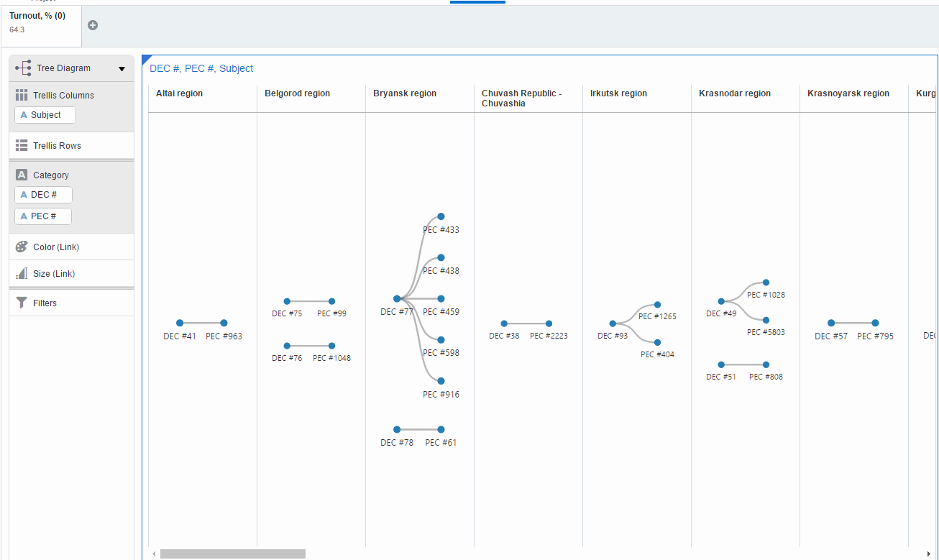The image size is (939, 560).
Task: Add a new tile with plus icon
Action: pyautogui.click(x=93, y=25)
